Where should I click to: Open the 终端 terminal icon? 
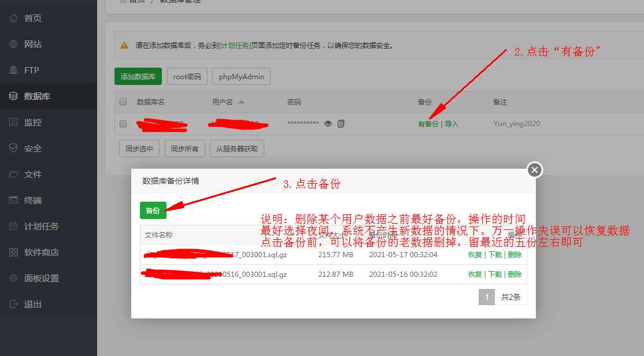13,200
